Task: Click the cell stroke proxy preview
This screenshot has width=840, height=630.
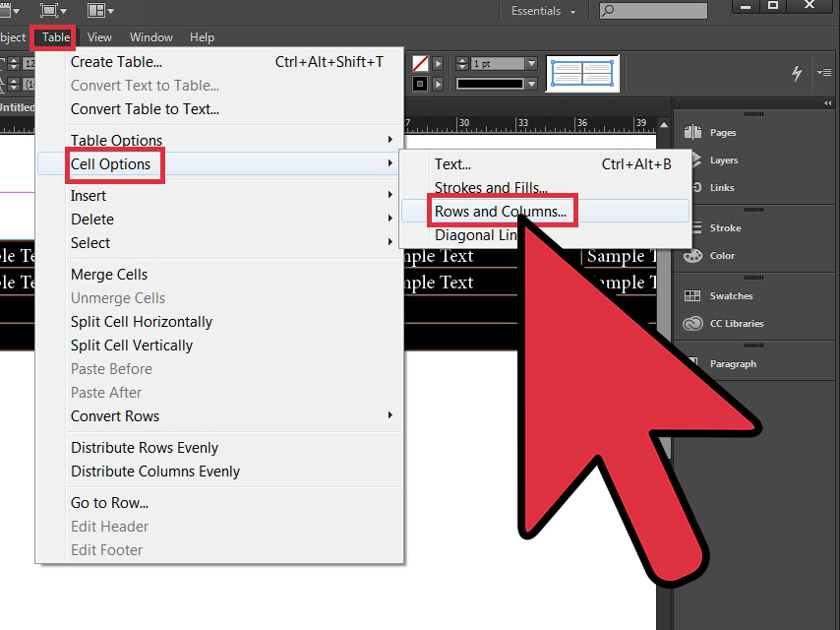Action: (x=582, y=73)
